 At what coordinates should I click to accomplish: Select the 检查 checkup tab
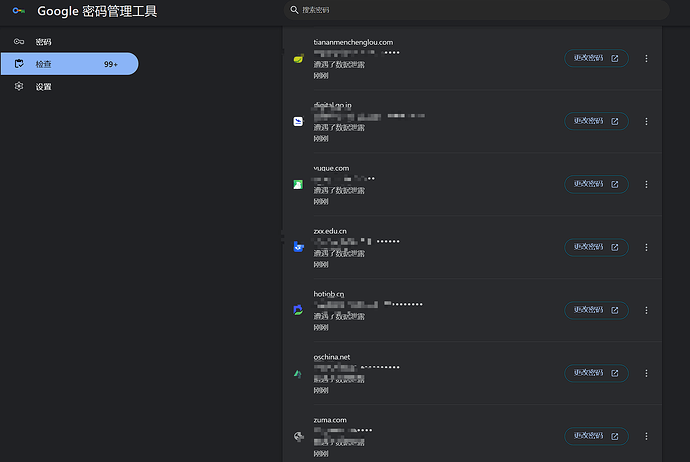(70, 64)
